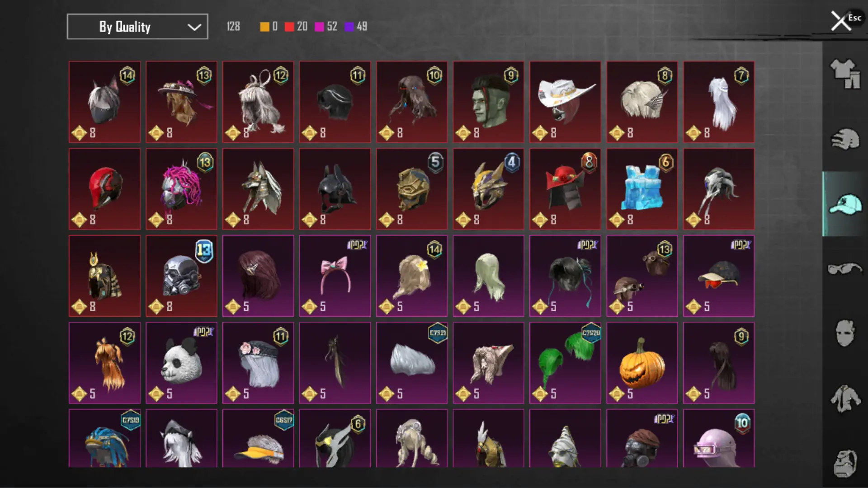
Task: Select the pink bow headband item
Action: [x=335, y=276]
